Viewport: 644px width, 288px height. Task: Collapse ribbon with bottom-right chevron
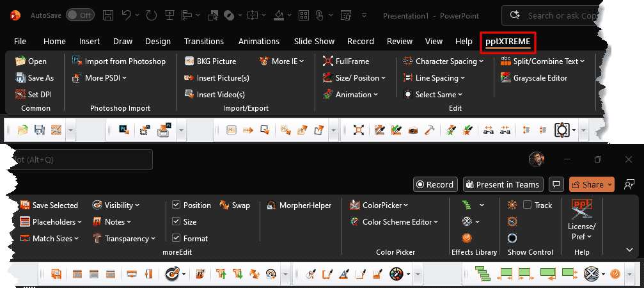click(630, 250)
